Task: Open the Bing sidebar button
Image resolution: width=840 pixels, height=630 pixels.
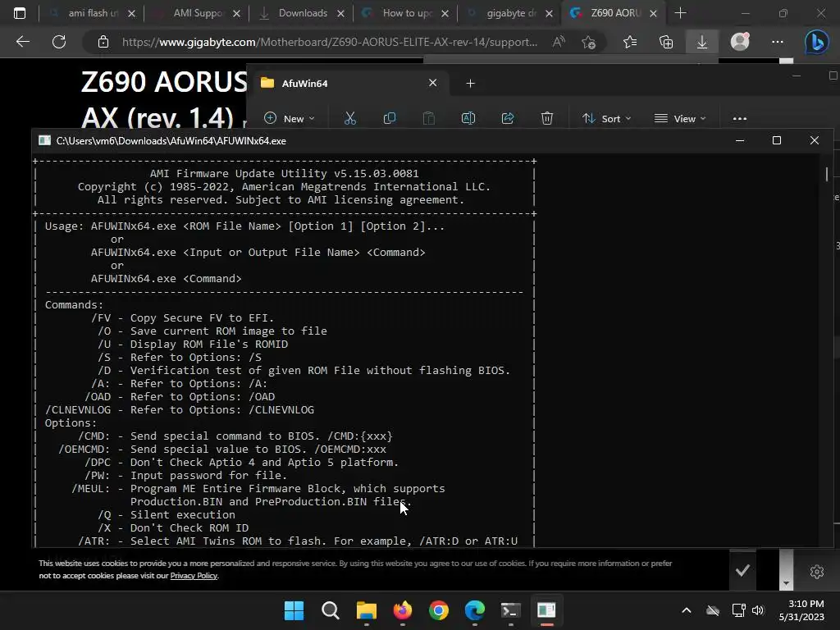Action: click(x=816, y=42)
